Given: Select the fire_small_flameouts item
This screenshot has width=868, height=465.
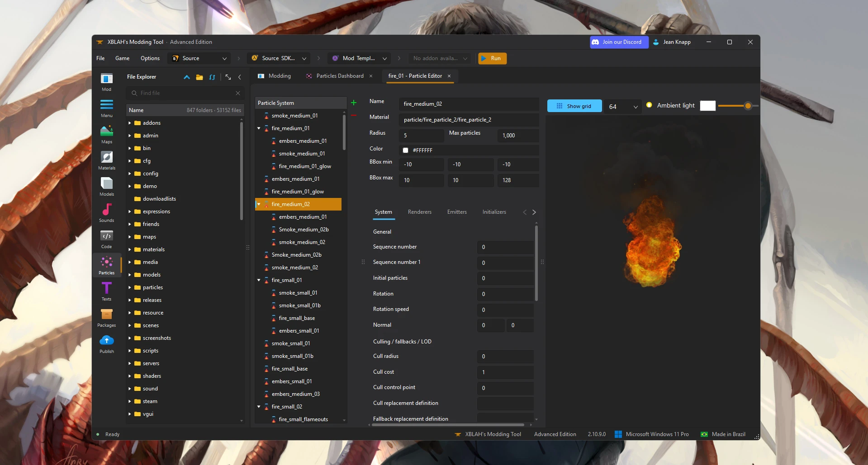Looking at the screenshot, I should click(303, 419).
